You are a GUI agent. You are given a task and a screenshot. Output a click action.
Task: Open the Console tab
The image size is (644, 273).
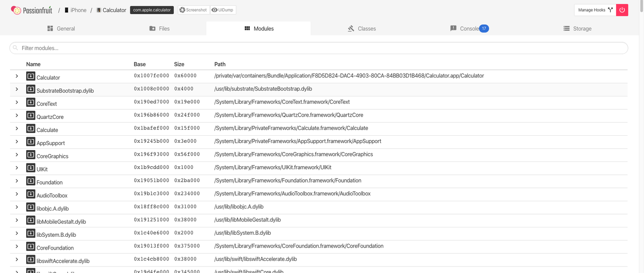pyautogui.click(x=469, y=28)
